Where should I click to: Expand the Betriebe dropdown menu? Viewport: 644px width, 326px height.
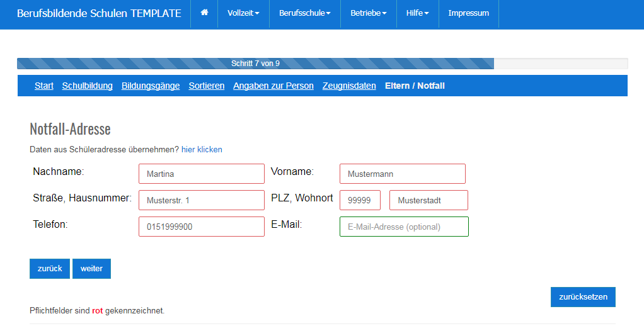coord(368,13)
